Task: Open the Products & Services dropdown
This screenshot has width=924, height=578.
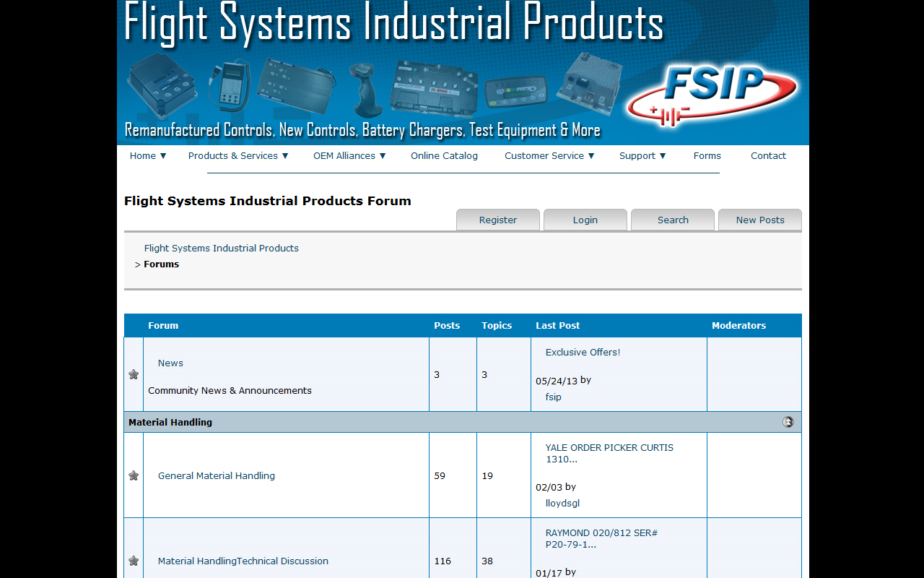Action: (x=237, y=155)
